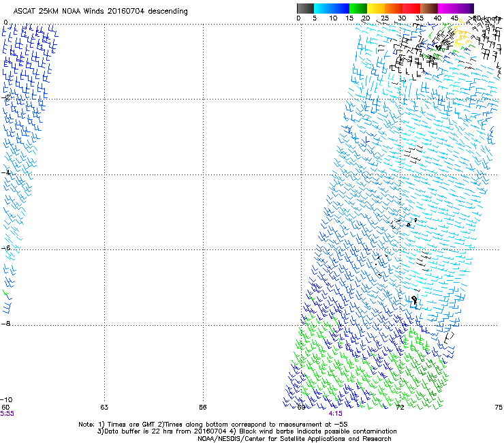The height and width of the screenshot is (443, 504).
Task: Click the latitude axis label '-4'
Action: (x=5, y=172)
